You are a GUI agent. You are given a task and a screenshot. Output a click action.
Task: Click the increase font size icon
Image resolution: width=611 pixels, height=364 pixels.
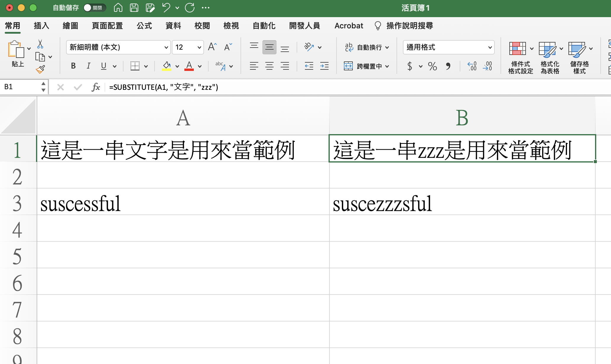coord(212,47)
